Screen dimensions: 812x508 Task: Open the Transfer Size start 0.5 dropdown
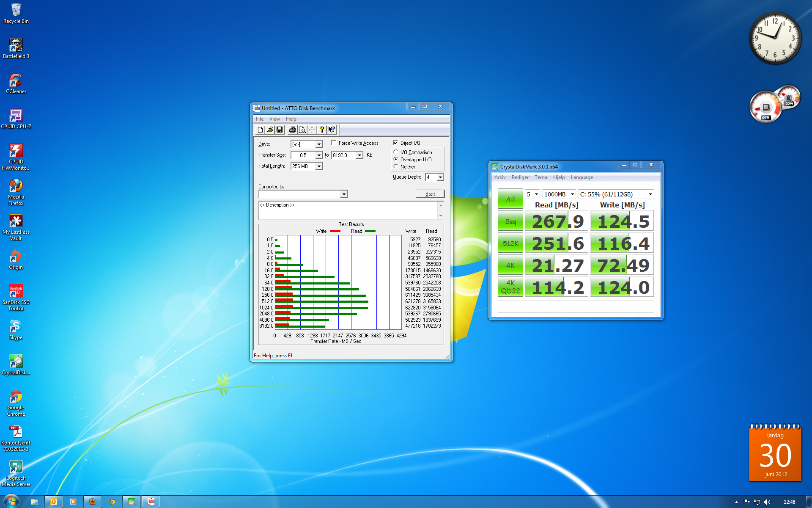tap(319, 155)
